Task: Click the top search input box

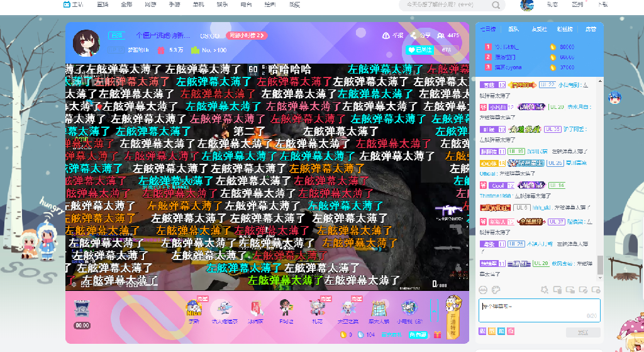Action: (x=446, y=5)
